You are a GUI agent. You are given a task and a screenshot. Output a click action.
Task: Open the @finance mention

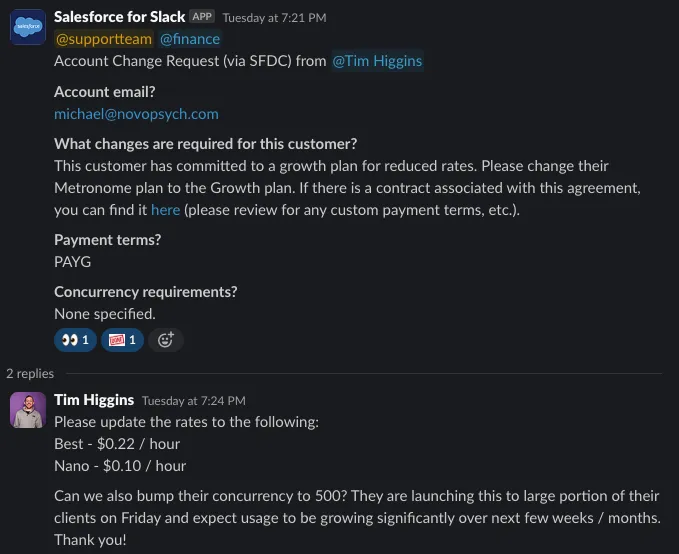point(190,39)
